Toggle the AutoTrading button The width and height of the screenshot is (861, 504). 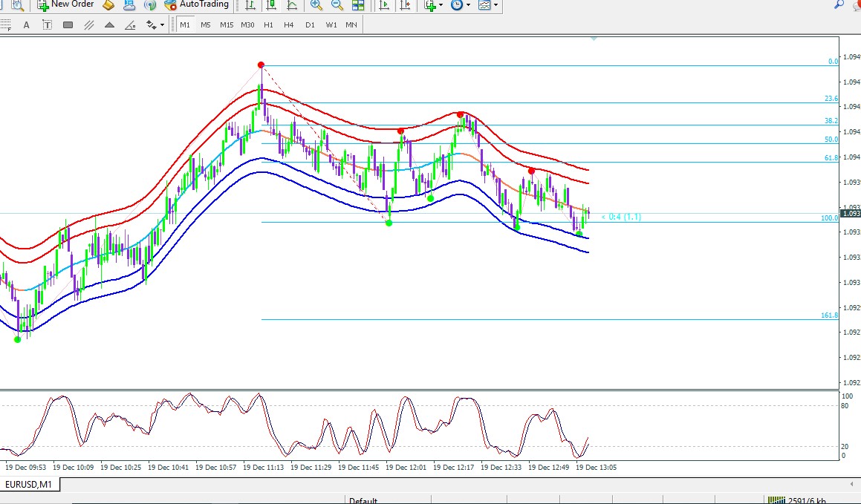[x=197, y=5]
